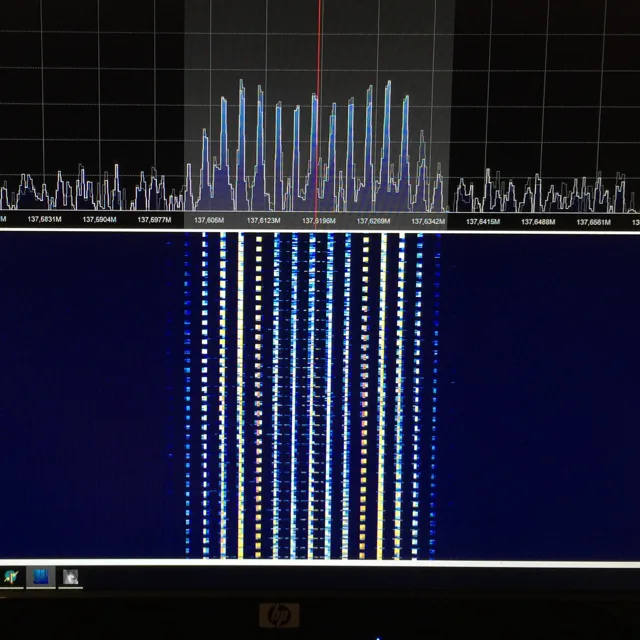The image size is (640, 640).
Task: Tune to the 137,5904M frequency label
Action: click(100, 220)
